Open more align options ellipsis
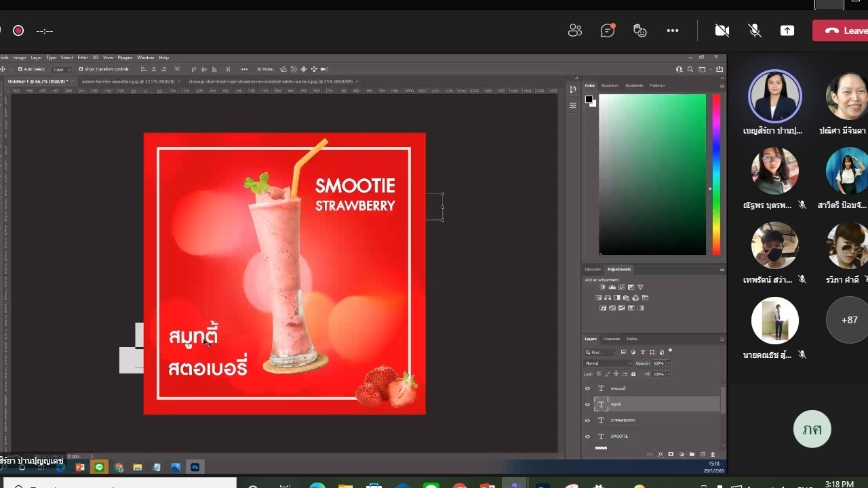 (x=244, y=69)
